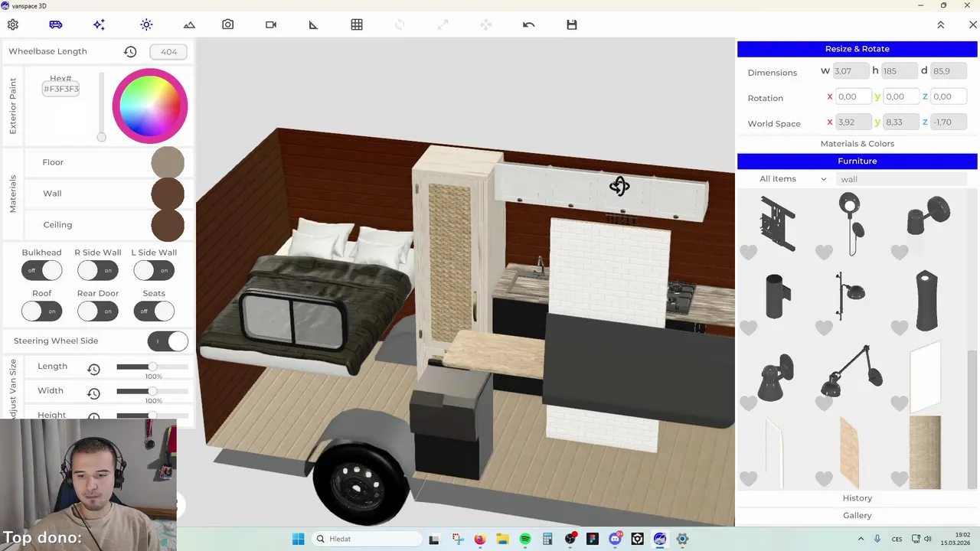
Task: Select the TV wall mount bracket item
Action: pyautogui.click(x=779, y=223)
